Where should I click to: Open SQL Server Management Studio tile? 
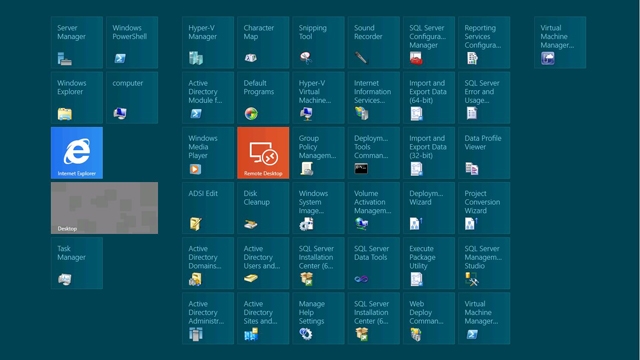[x=484, y=263]
